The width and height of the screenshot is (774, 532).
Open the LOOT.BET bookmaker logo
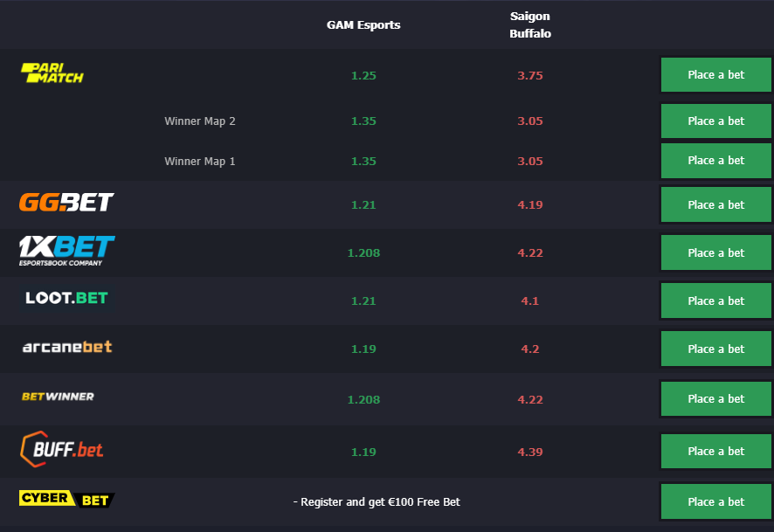(67, 298)
